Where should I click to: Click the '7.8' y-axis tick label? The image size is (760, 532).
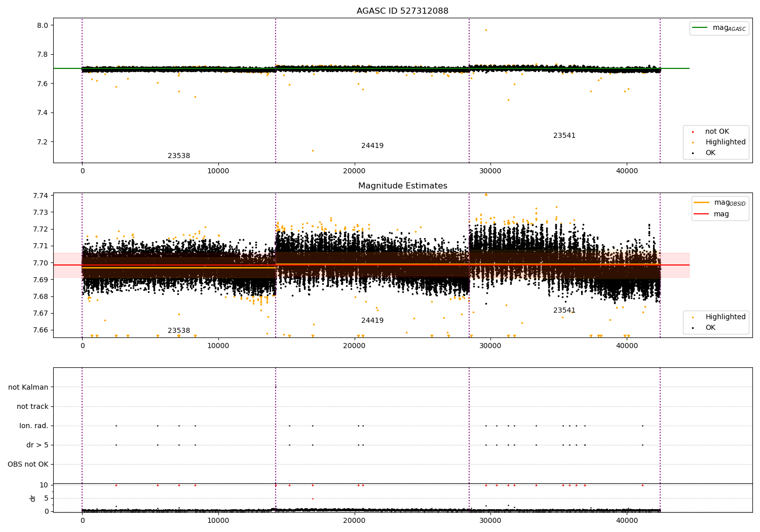point(43,55)
